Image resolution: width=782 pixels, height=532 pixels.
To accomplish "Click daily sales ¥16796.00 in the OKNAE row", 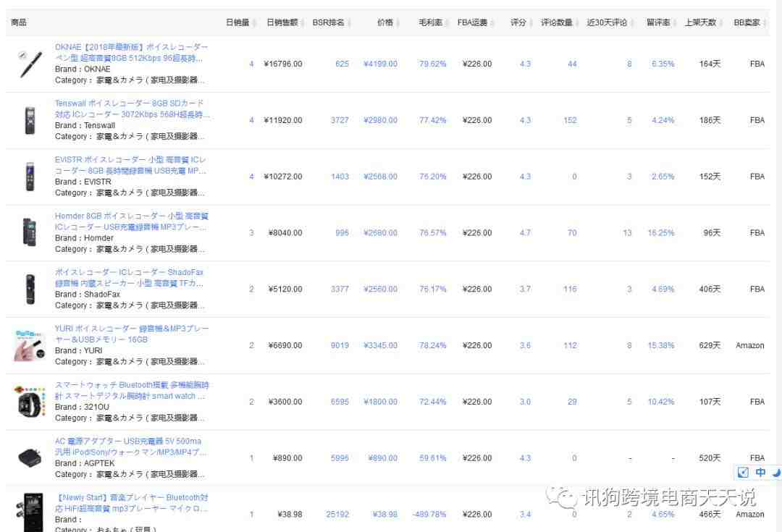I will 283,64.
